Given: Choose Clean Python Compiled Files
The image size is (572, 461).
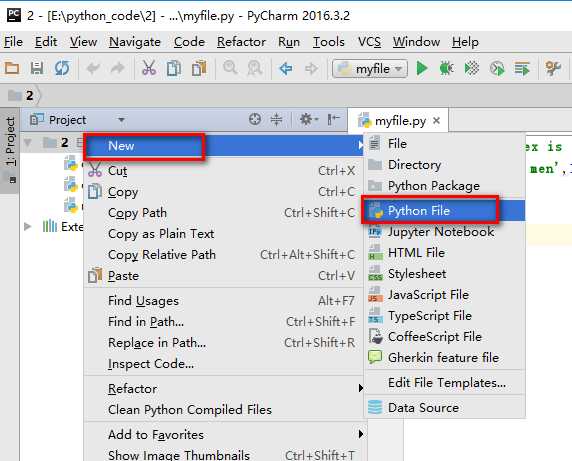Looking at the screenshot, I should [x=224, y=410].
